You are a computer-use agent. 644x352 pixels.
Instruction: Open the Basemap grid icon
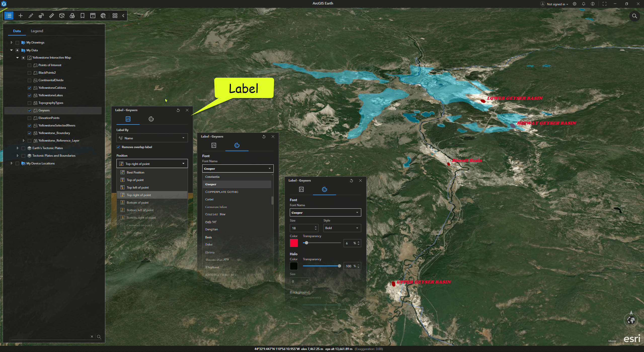115,16
